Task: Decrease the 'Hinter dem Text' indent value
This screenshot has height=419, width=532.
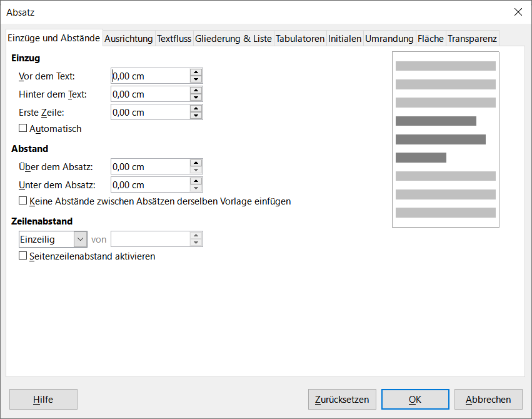Action: pos(196,98)
